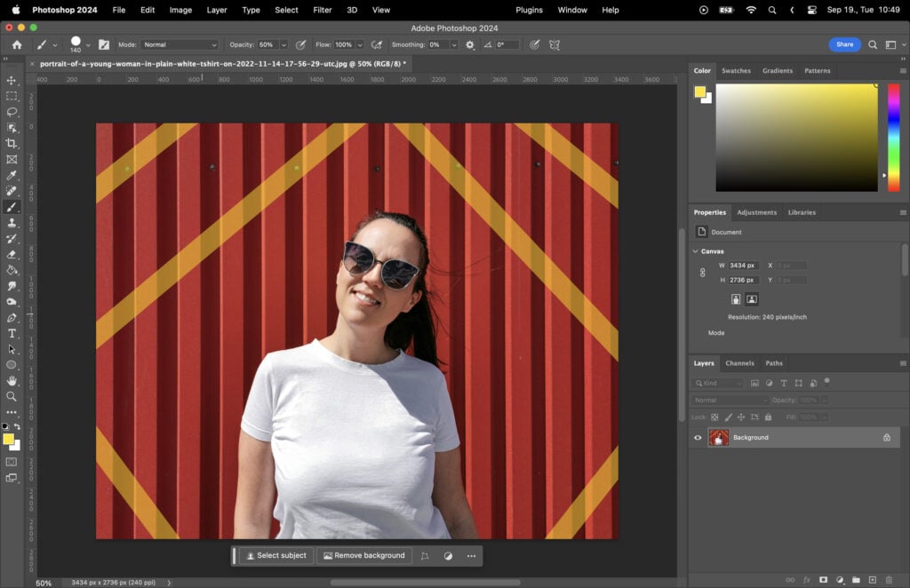
Task: Open the Opacity dropdown in options bar
Action: coord(283,44)
